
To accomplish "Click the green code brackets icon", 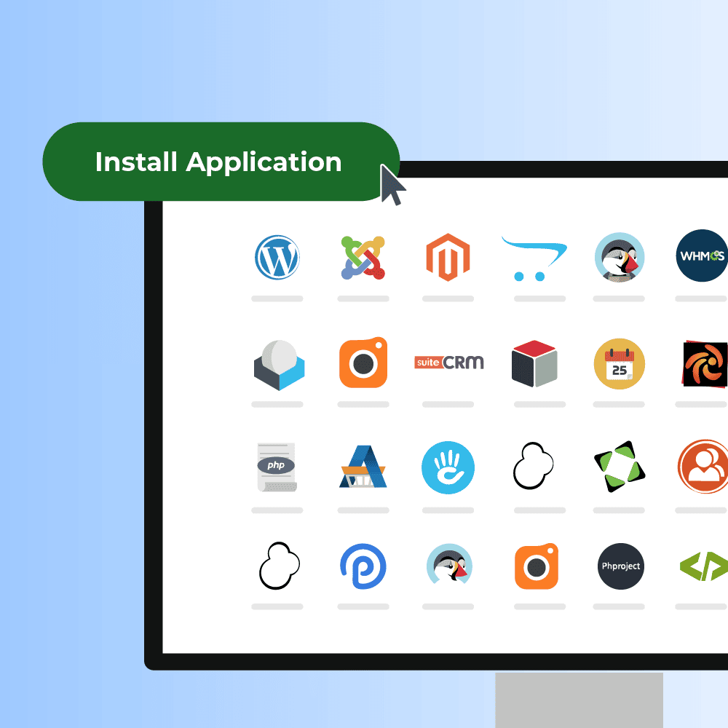I will (x=703, y=565).
